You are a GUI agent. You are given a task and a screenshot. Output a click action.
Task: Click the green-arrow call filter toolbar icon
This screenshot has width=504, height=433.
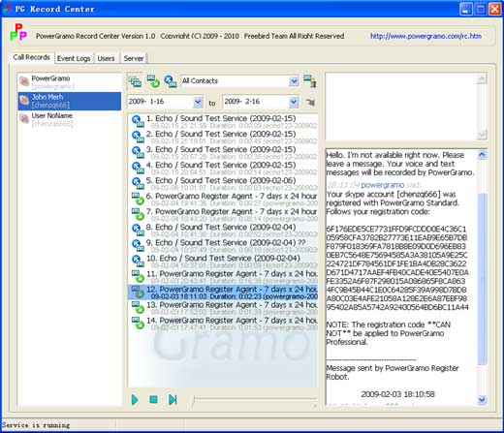(x=153, y=81)
